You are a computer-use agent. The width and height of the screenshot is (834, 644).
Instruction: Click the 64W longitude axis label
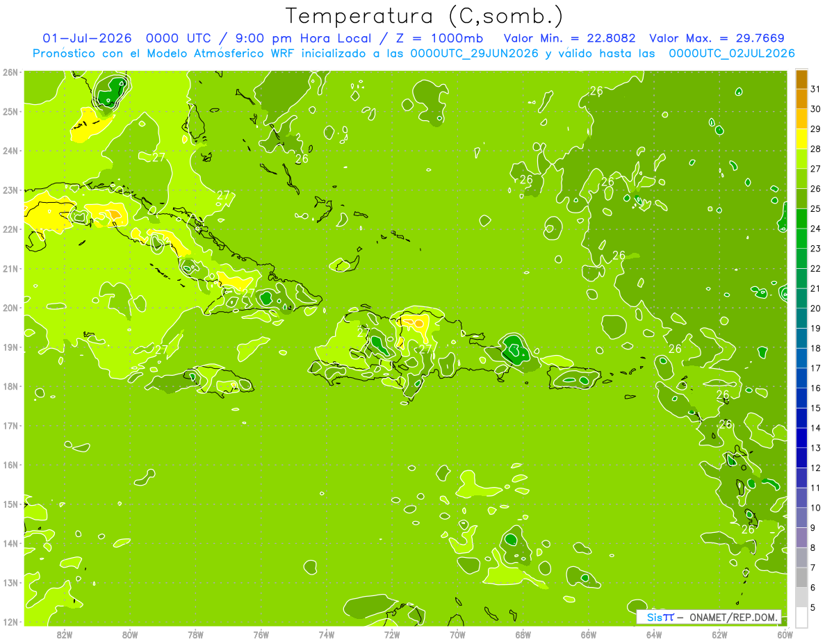[x=654, y=635]
